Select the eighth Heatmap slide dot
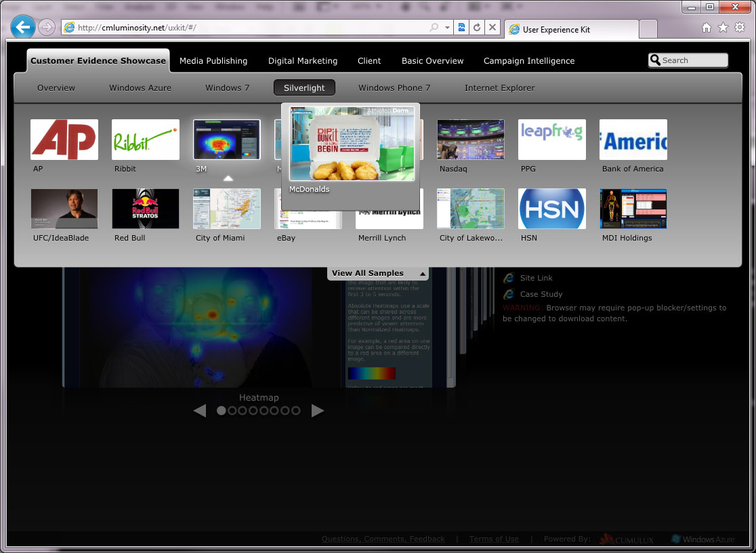Screen dimensions: 756x553 295,411
